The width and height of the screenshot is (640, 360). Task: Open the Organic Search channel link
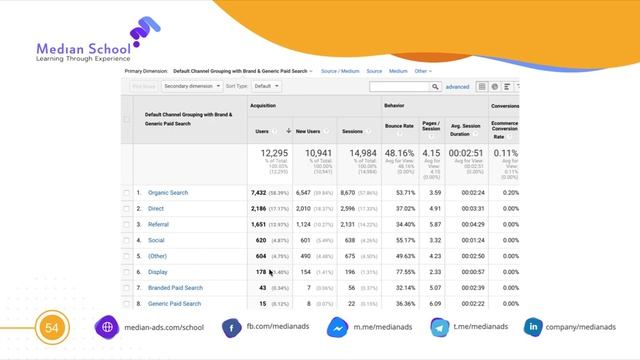(x=168, y=193)
